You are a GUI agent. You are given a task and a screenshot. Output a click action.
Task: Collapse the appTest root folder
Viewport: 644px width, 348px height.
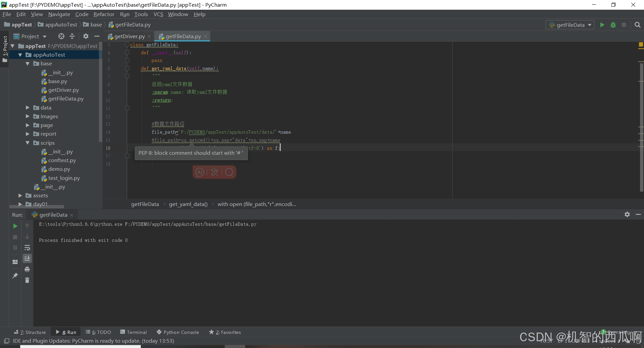click(12, 46)
